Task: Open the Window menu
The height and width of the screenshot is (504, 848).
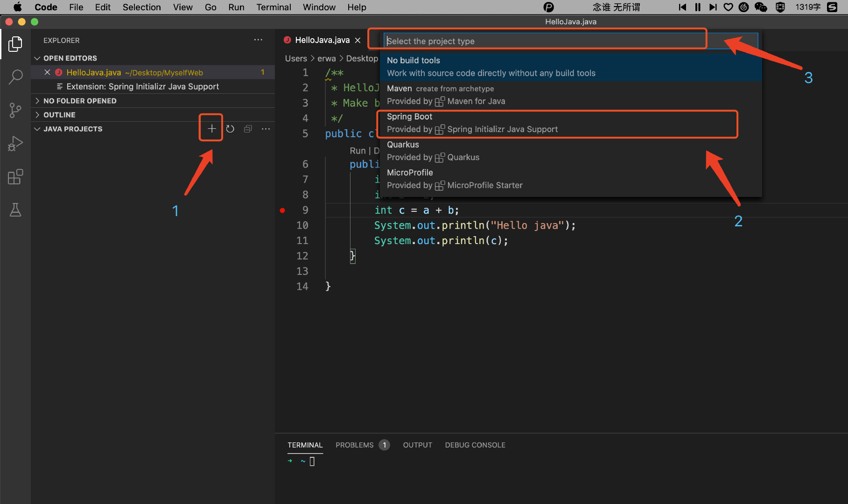Action: click(319, 7)
